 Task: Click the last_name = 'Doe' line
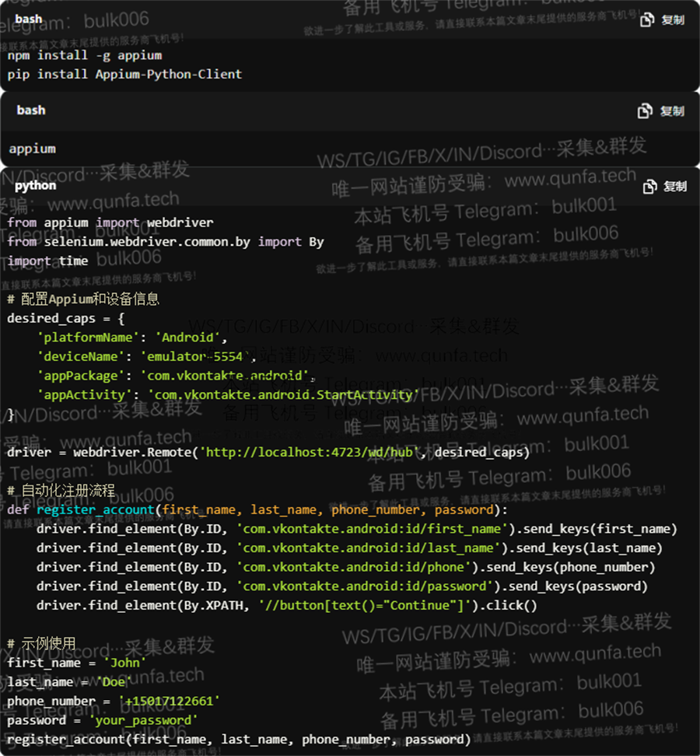pyautogui.click(x=69, y=682)
